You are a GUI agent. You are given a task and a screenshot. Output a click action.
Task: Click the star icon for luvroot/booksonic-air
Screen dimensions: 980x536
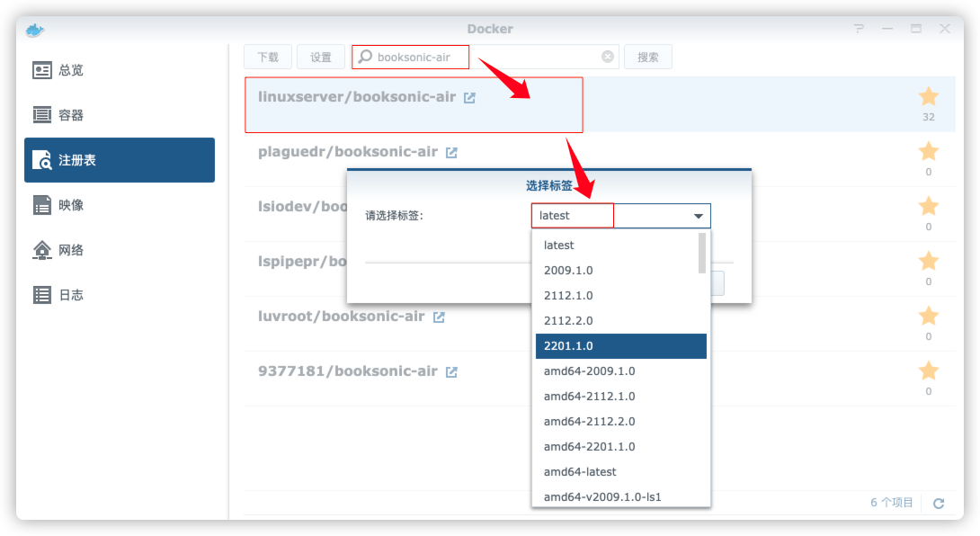929,316
